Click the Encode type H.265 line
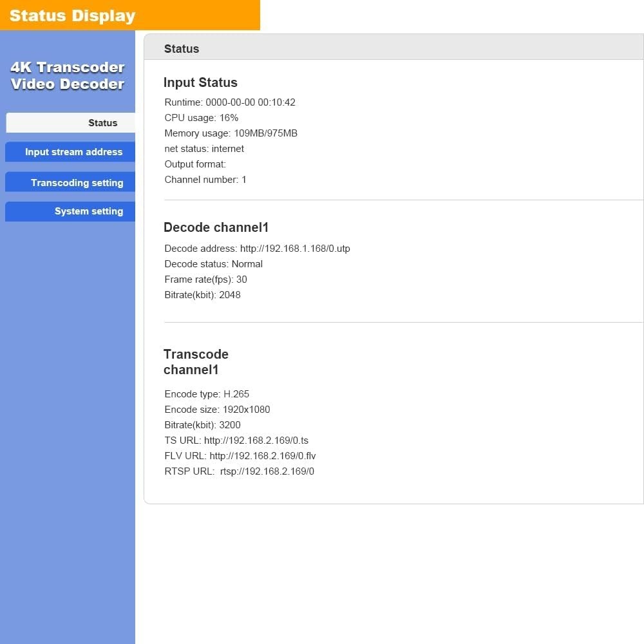 point(207,394)
